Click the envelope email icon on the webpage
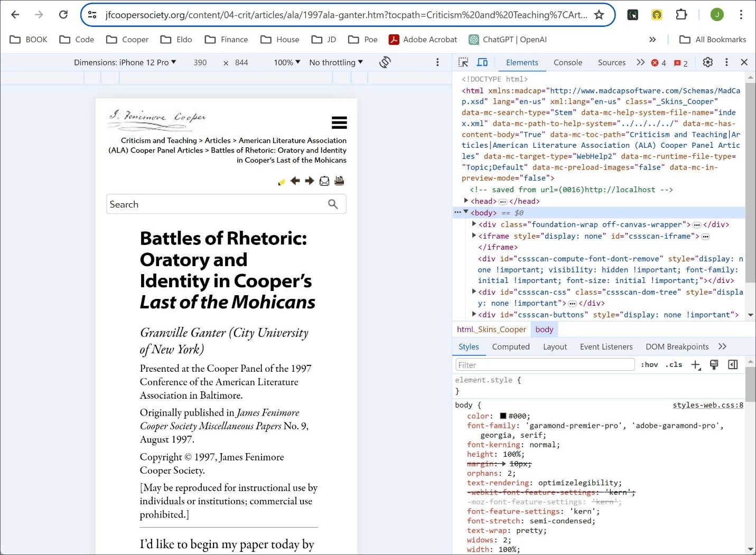The height and width of the screenshot is (555, 756). point(324,181)
